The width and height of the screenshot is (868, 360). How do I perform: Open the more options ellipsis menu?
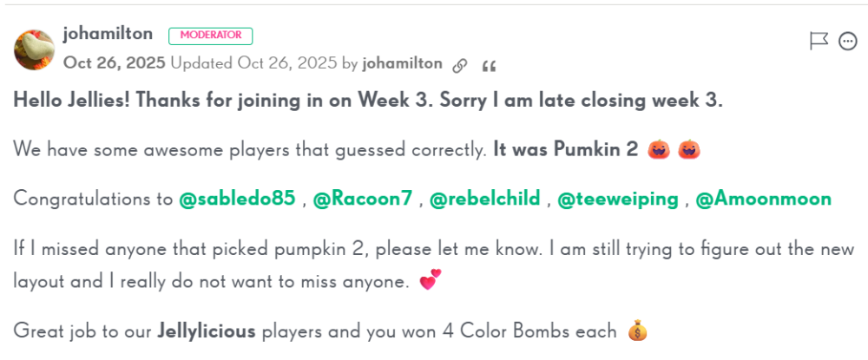click(848, 41)
